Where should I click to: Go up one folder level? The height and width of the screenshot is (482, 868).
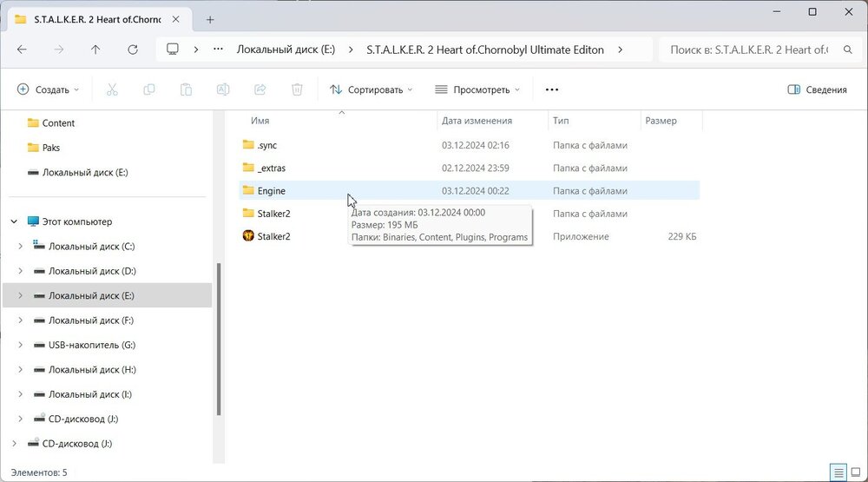click(95, 50)
